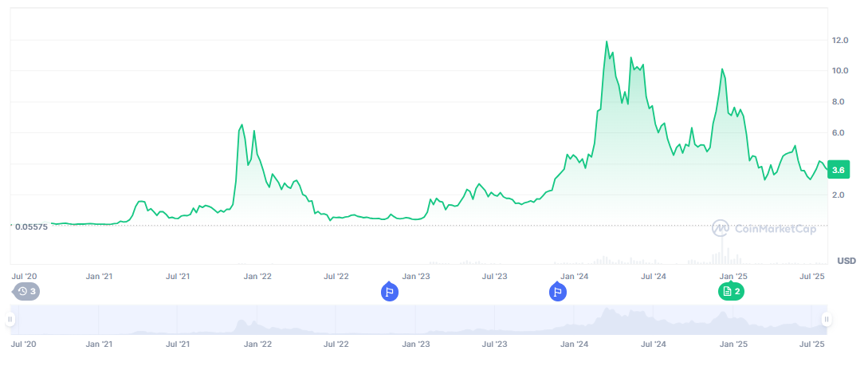
Task: Click the Jul '24 main chart axis label
Action: [654, 276]
